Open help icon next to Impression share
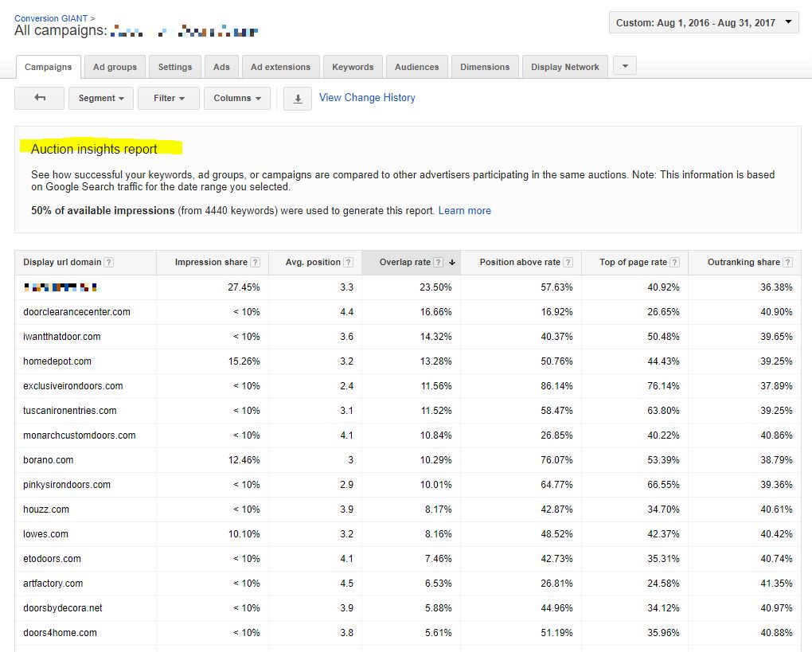 (256, 263)
